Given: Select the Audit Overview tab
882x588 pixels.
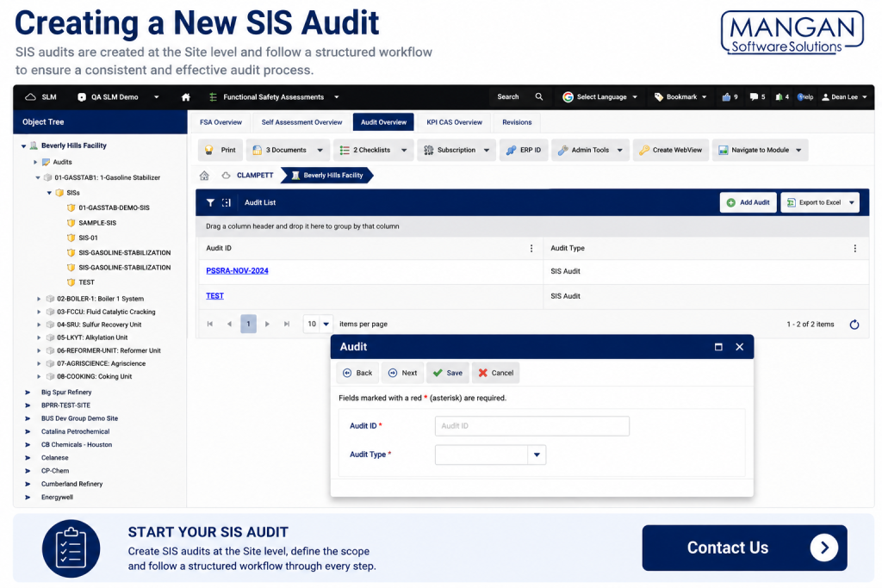Looking at the screenshot, I should [x=383, y=122].
